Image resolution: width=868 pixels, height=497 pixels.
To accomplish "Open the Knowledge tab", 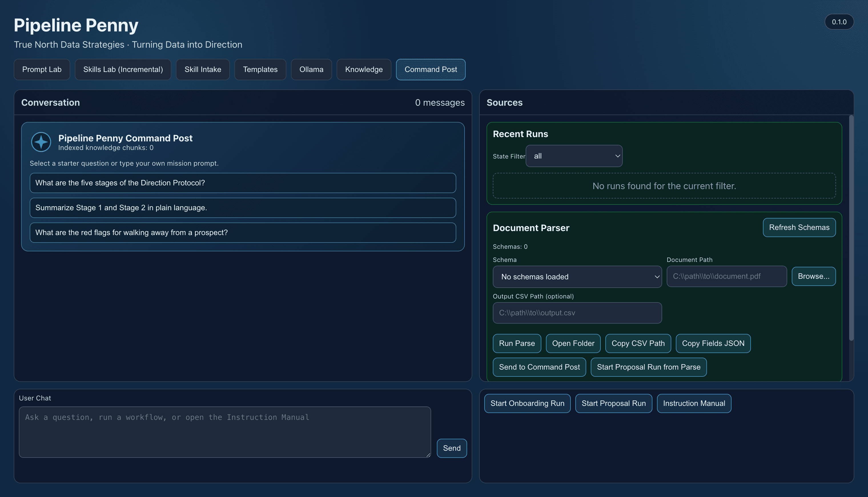I will tap(364, 69).
